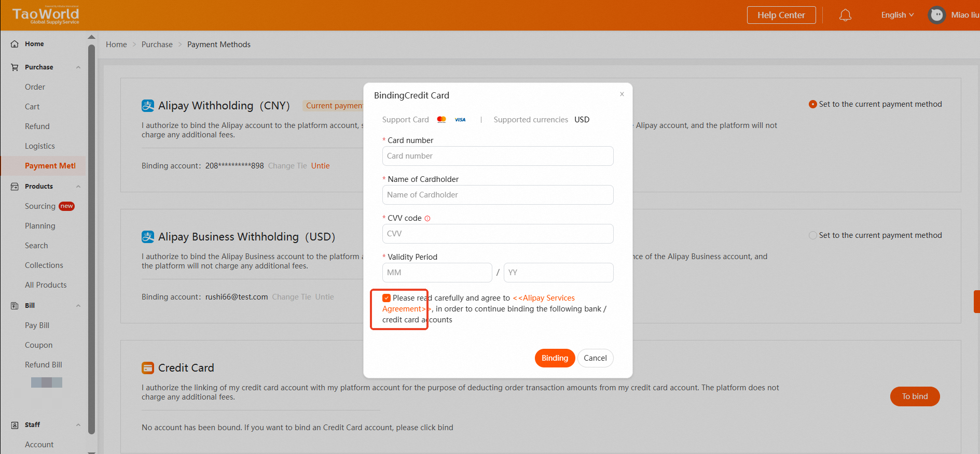Click the Products box icon in sidebar
980x454 pixels.
(x=15, y=187)
